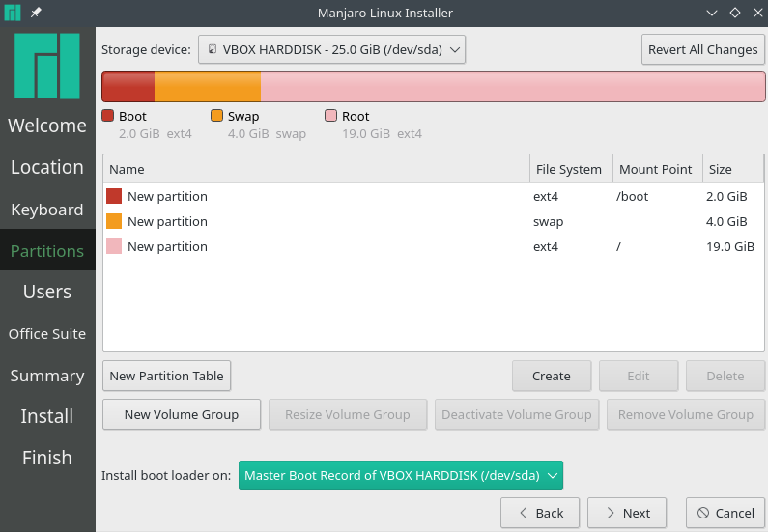
Task: Click the pink color square of the root row
Action: pyautogui.click(x=114, y=246)
